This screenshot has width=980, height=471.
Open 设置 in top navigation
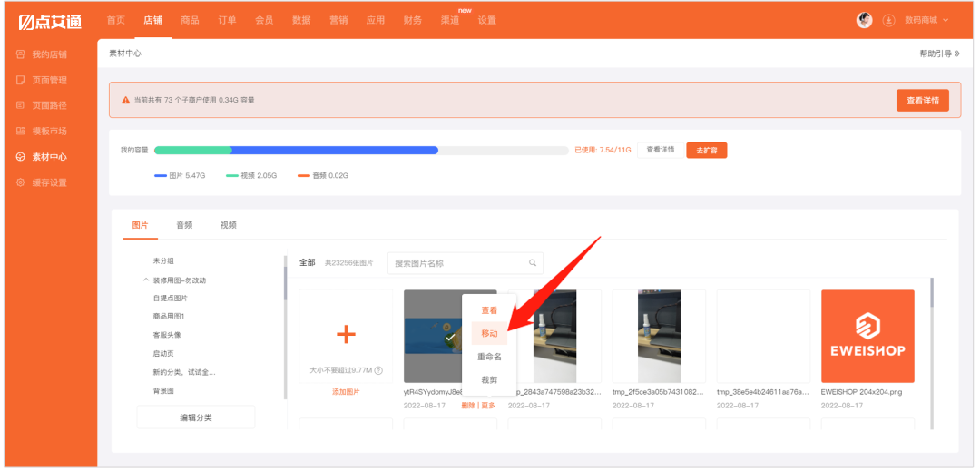[x=487, y=20]
